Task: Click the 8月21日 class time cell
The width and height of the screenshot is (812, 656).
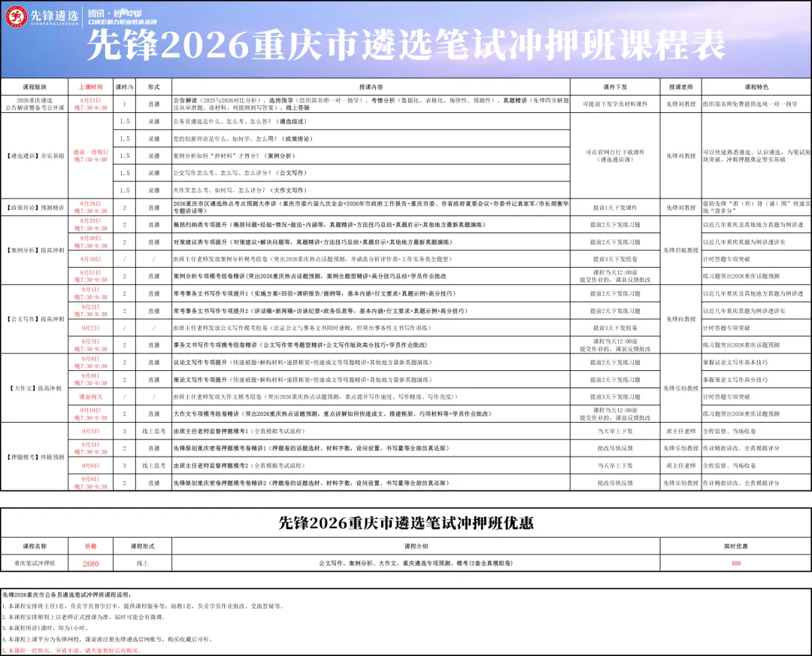Action: (x=91, y=104)
